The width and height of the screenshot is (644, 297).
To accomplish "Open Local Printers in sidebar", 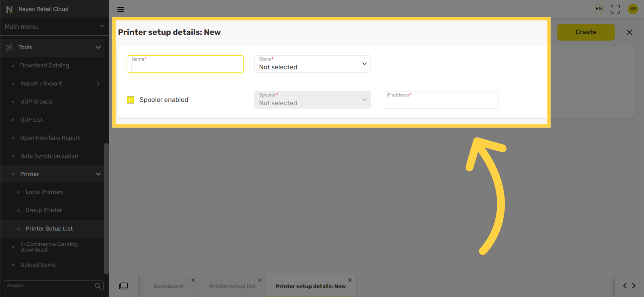I will [x=44, y=192].
